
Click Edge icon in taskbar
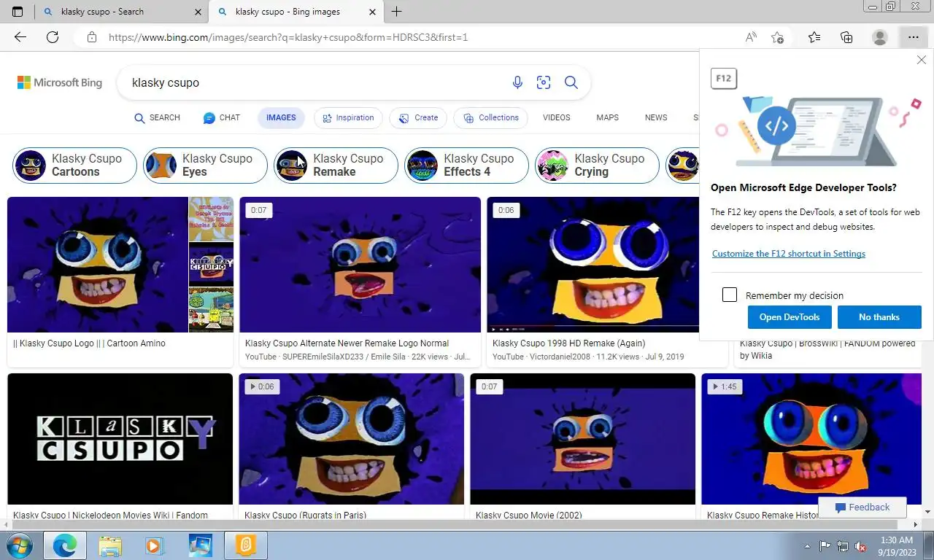pos(65,545)
